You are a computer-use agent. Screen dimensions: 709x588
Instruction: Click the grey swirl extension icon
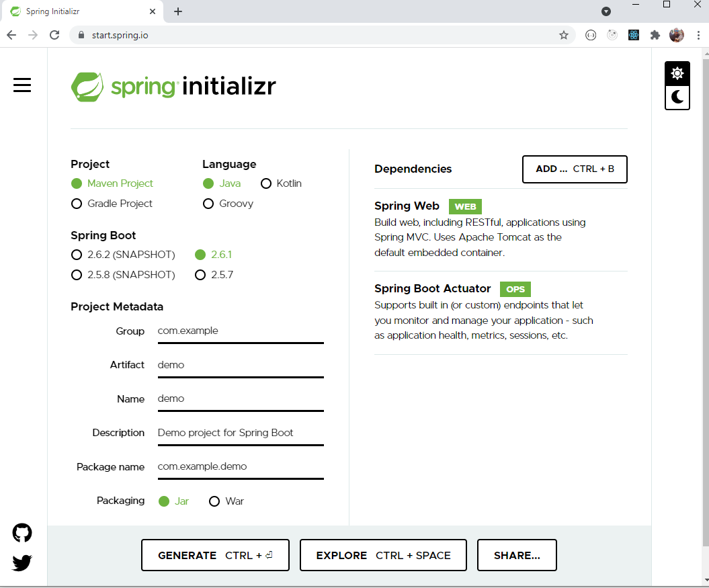tap(612, 35)
